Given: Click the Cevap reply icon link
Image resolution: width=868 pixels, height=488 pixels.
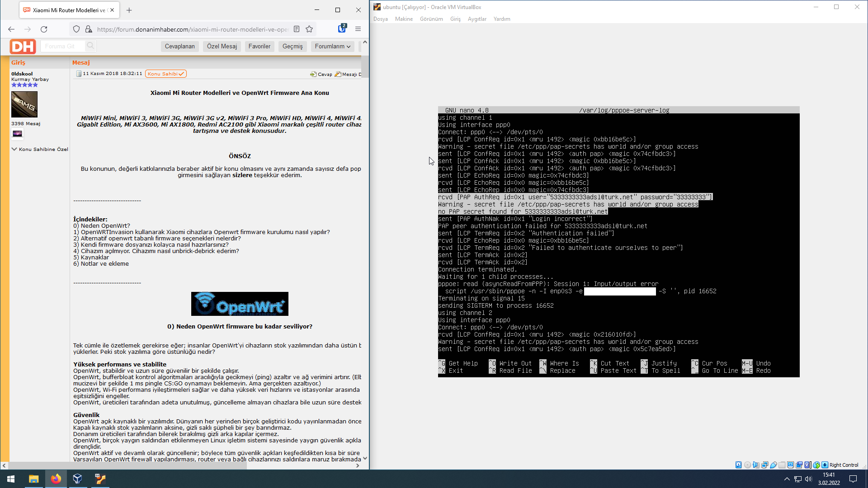Looking at the screenshot, I should [x=321, y=74].
